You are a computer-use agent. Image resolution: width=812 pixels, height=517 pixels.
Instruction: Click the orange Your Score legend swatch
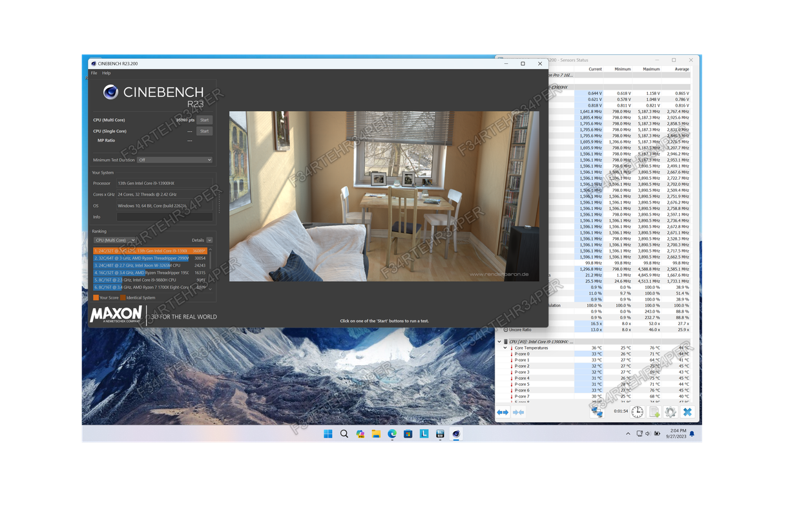(x=96, y=298)
